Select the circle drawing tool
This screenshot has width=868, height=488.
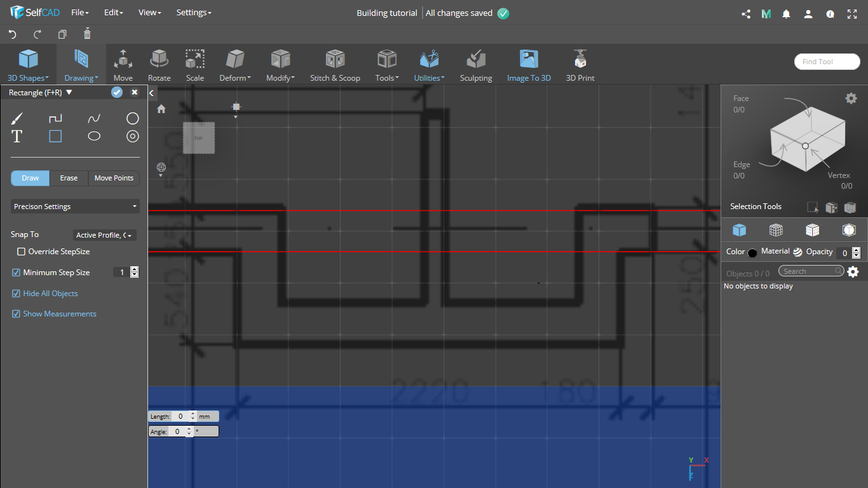[x=132, y=118]
